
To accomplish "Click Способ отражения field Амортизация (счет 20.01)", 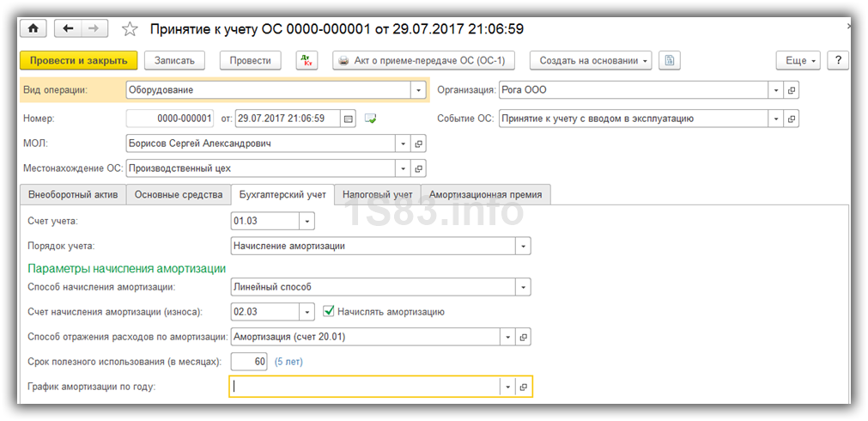I will 366,336.
